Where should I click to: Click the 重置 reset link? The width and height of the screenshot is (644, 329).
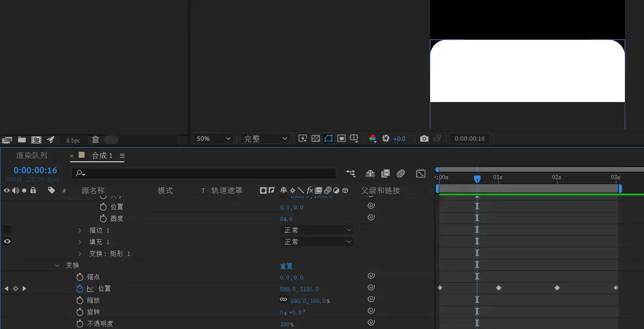coord(286,266)
